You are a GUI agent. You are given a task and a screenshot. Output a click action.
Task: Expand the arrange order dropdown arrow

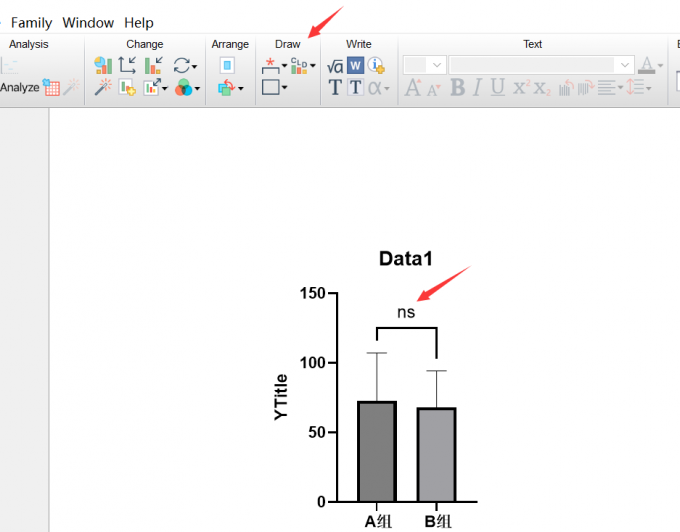click(241, 88)
